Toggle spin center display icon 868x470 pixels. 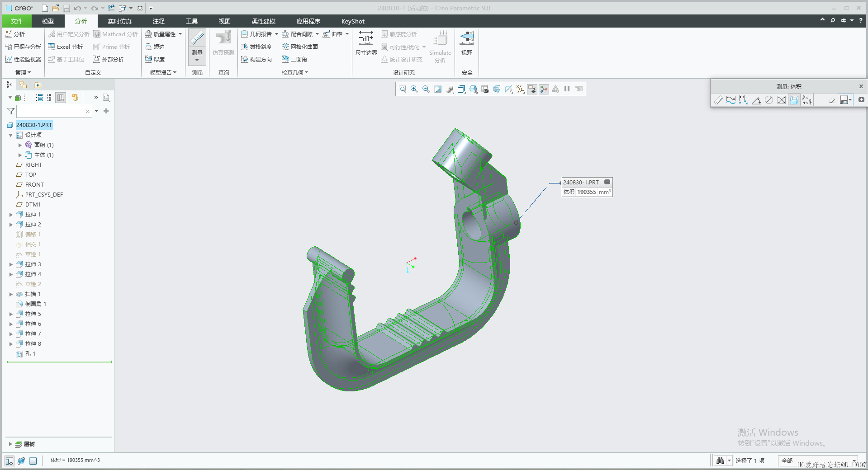point(544,89)
